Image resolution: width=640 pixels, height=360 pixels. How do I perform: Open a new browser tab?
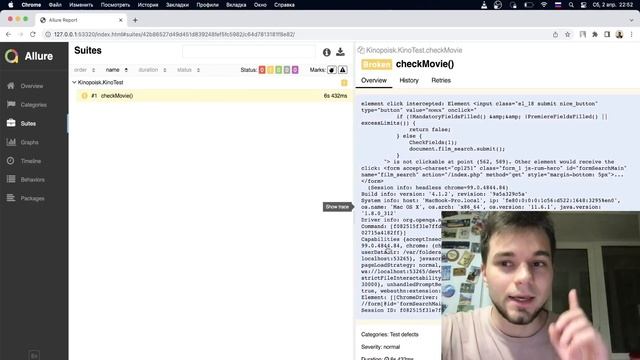(135, 20)
